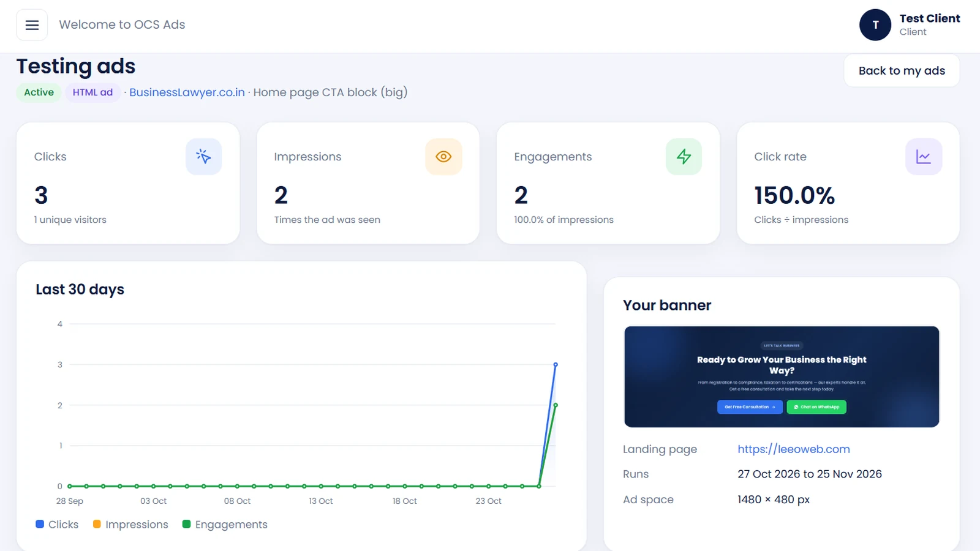Click the HTML ad type badge
The width and height of the screenshot is (980, 551).
click(x=92, y=92)
